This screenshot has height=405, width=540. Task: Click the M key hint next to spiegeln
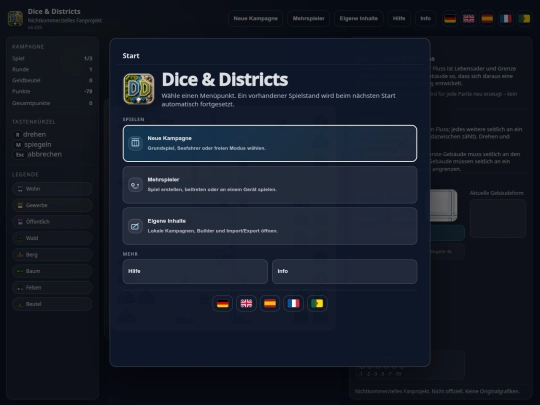(18, 145)
